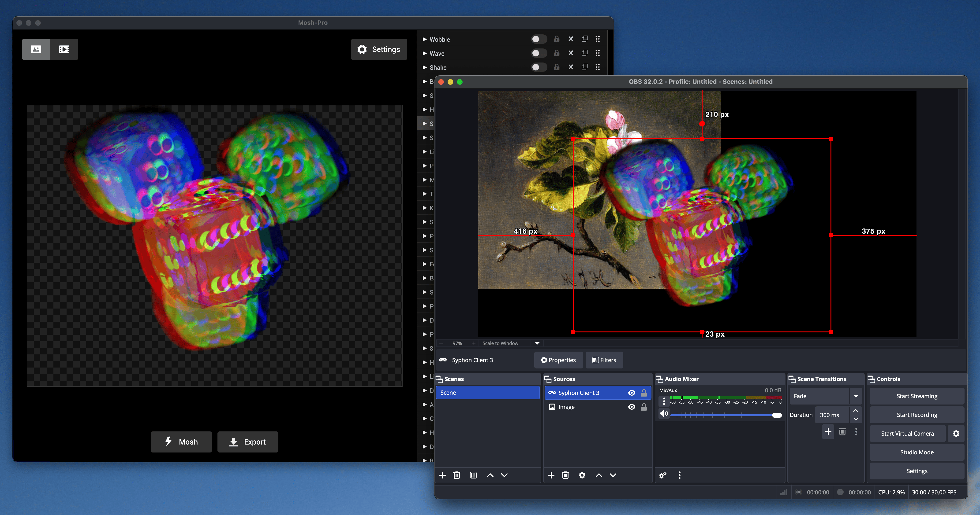Open advanced audio properties gears icon
Screen dimensions: 980x515
pyautogui.click(x=662, y=475)
